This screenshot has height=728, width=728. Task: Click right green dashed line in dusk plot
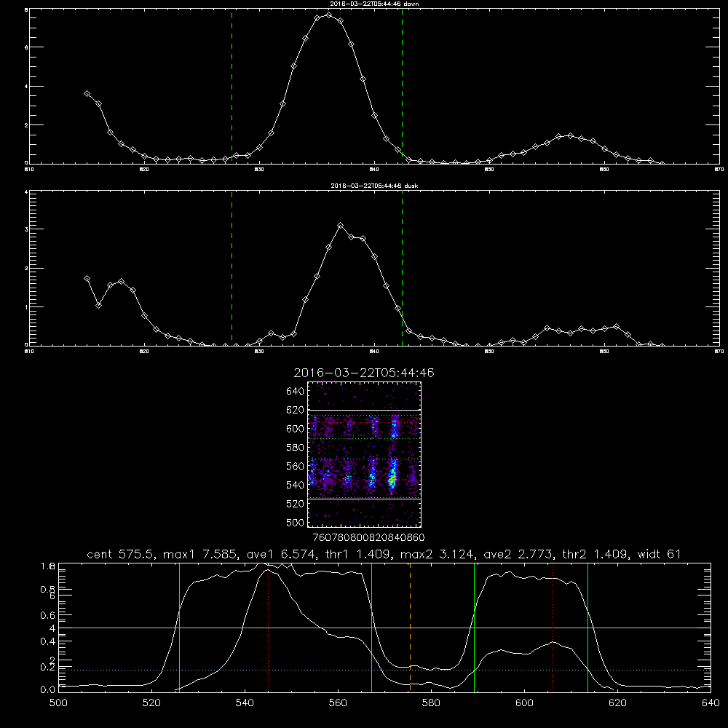402,269
